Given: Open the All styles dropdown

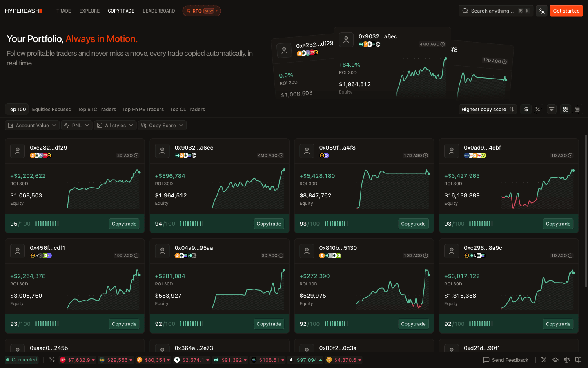Looking at the screenshot, I should pyautogui.click(x=116, y=126).
